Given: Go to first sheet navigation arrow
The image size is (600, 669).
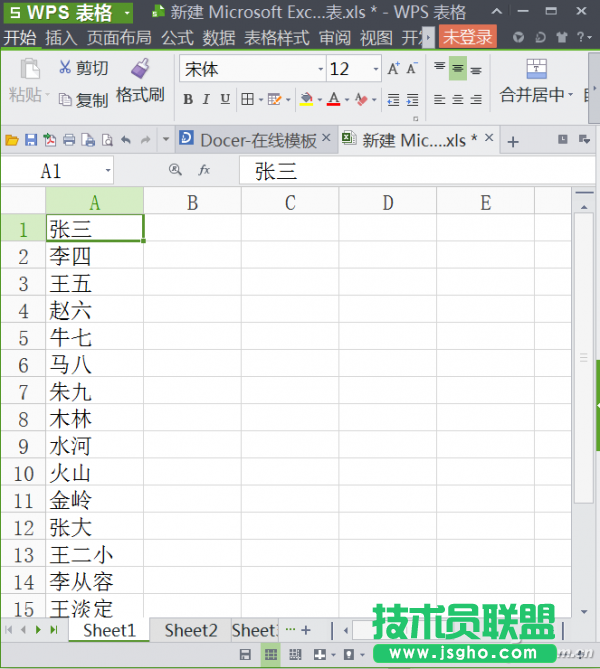Looking at the screenshot, I should tap(9, 630).
